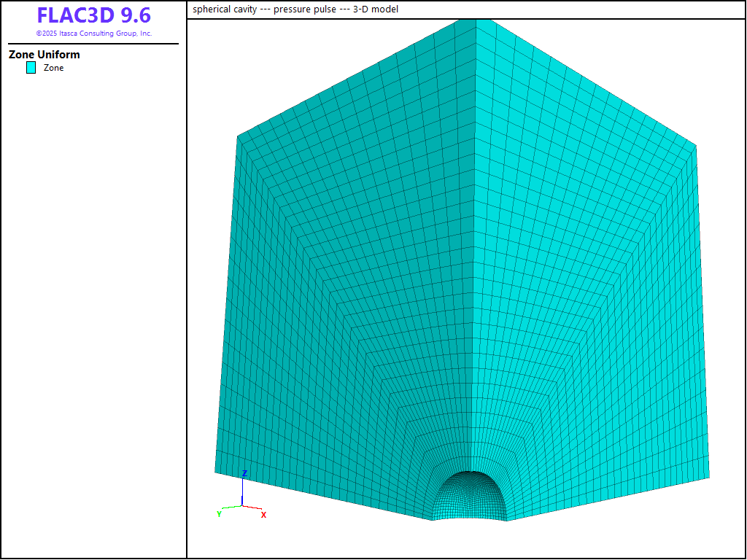747x560 pixels.
Task: Pick the lower-right corner of the mesh block
Action: [708, 478]
